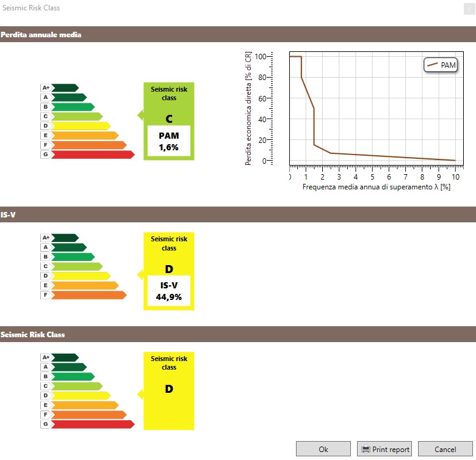Click the yellow D result box in bottom section
The width and height of the screenshot is (476, 460).
[x=169, y=391]
